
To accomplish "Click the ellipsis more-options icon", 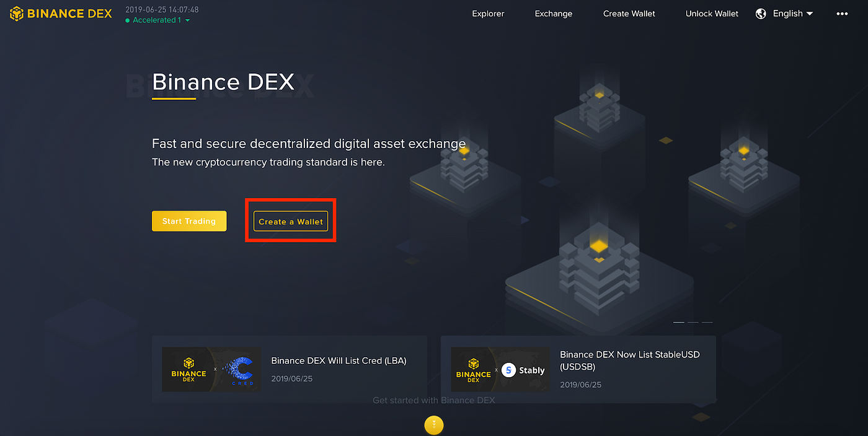I will (841, 13).
